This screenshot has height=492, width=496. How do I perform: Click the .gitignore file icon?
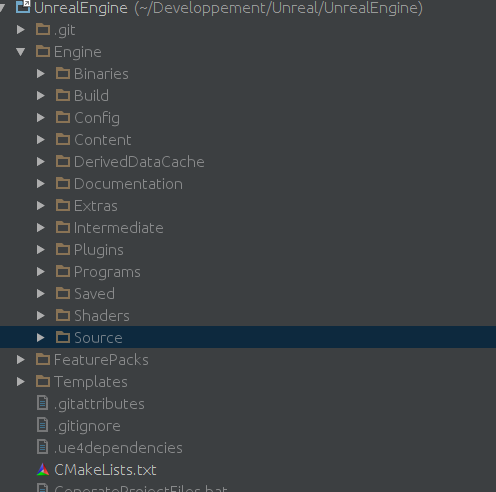[42, 425]
